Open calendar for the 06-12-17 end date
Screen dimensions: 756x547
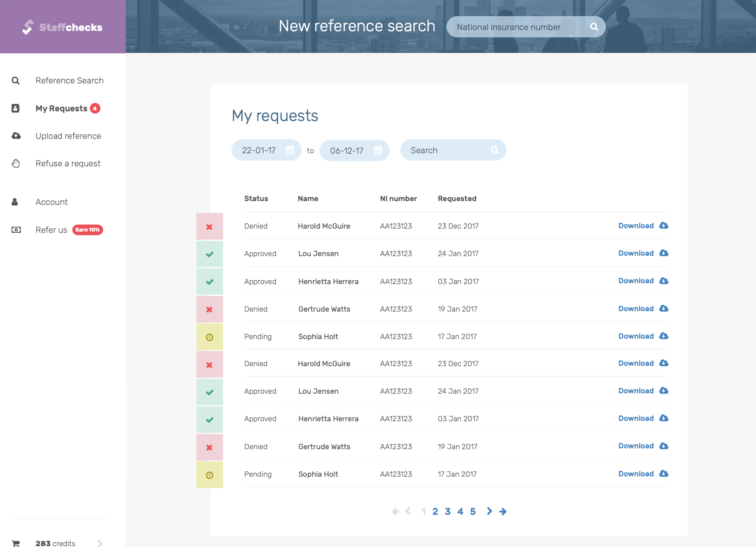coord(378,150)
